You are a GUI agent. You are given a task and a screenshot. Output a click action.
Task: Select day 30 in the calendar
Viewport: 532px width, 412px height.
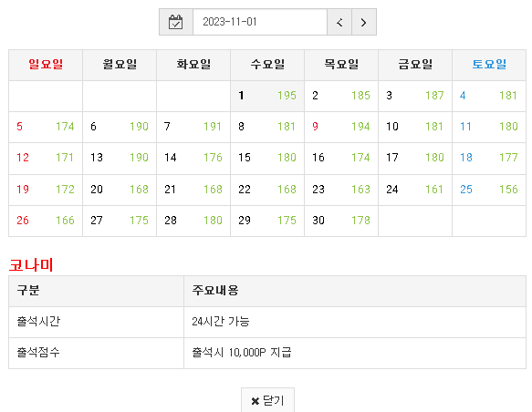pos(318,221)
